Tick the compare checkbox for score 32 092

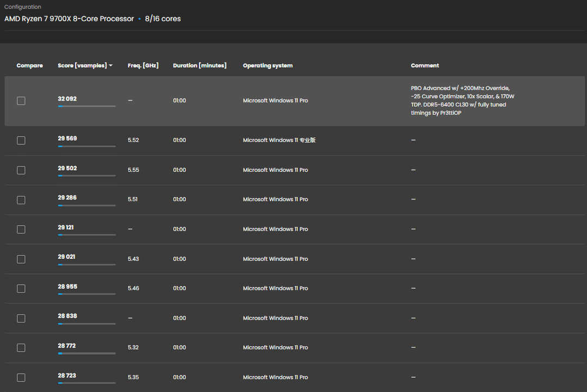point(21,101)
